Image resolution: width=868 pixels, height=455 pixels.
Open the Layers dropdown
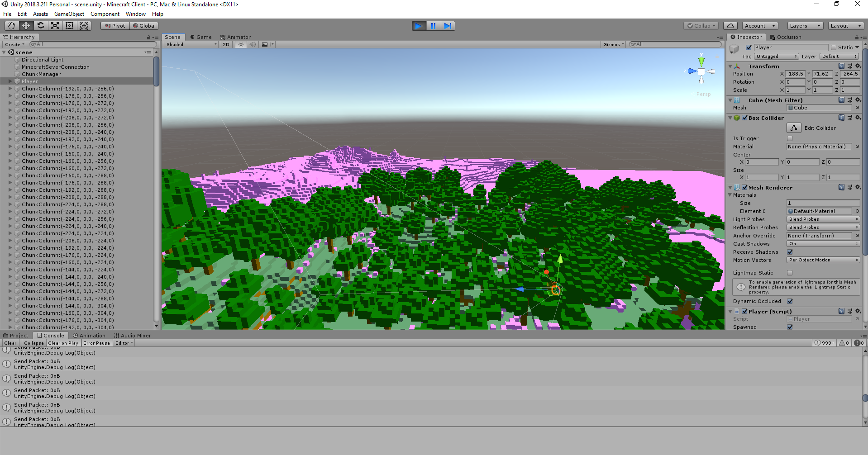(805, 26)
